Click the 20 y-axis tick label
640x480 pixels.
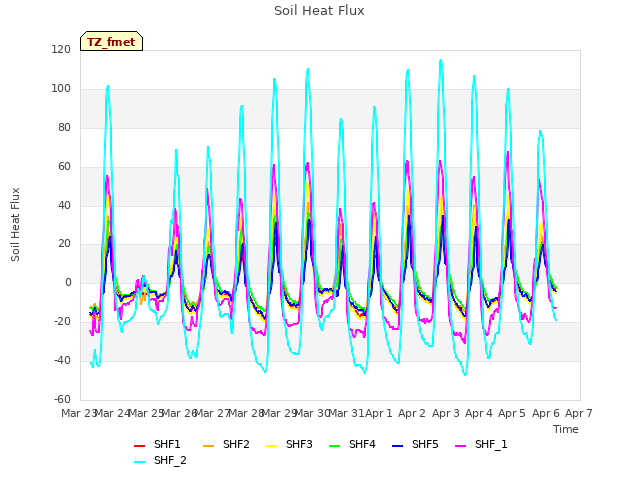(64, 244)
